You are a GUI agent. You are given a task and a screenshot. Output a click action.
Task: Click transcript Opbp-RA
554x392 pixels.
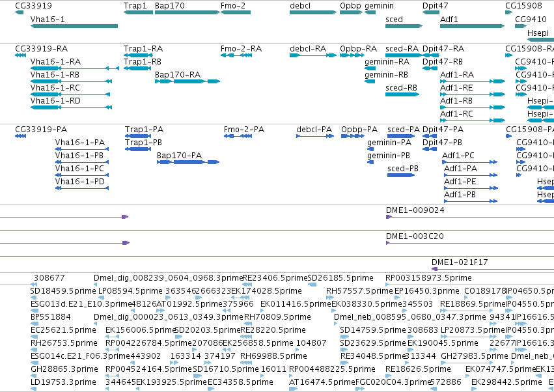[x=352, y=55]
